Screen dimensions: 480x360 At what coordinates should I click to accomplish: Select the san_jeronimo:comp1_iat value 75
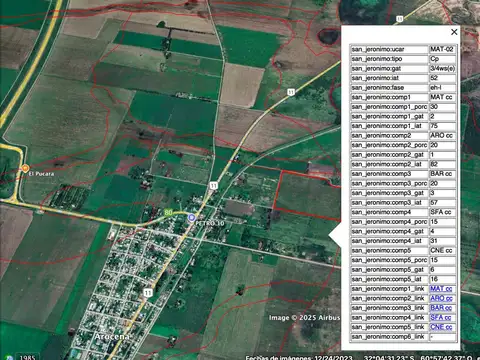coord(442,126)
